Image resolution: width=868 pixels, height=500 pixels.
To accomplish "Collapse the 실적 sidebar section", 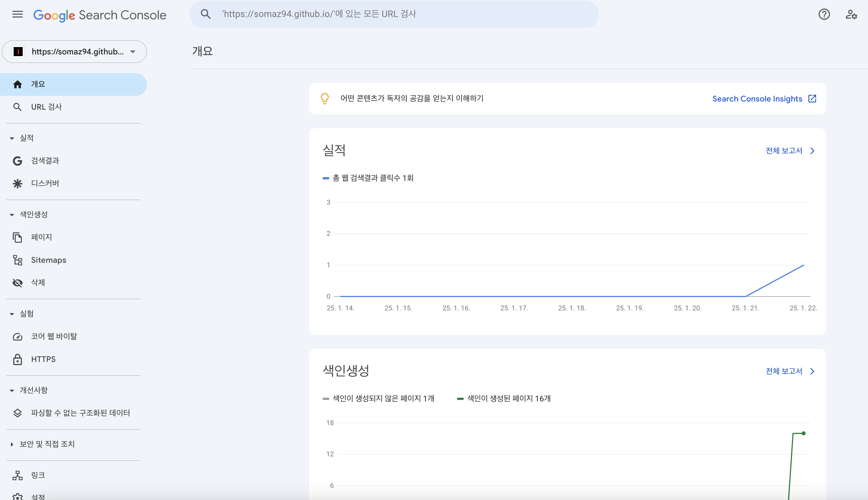I will coord(12,138).
